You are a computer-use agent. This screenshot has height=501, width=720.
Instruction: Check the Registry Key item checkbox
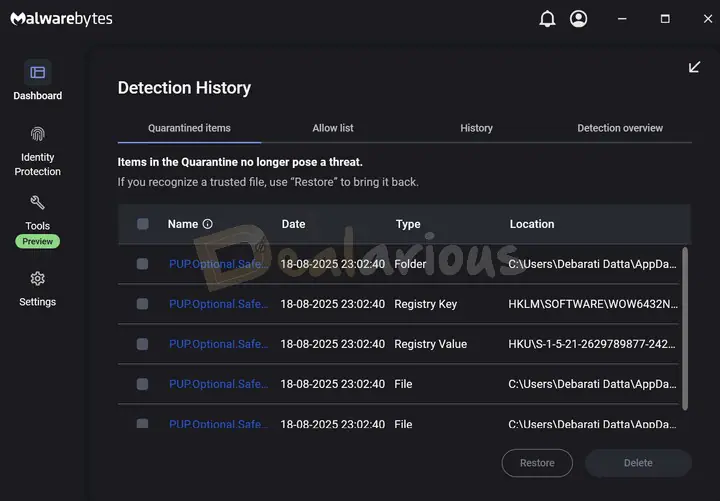[x=142, y=304]
